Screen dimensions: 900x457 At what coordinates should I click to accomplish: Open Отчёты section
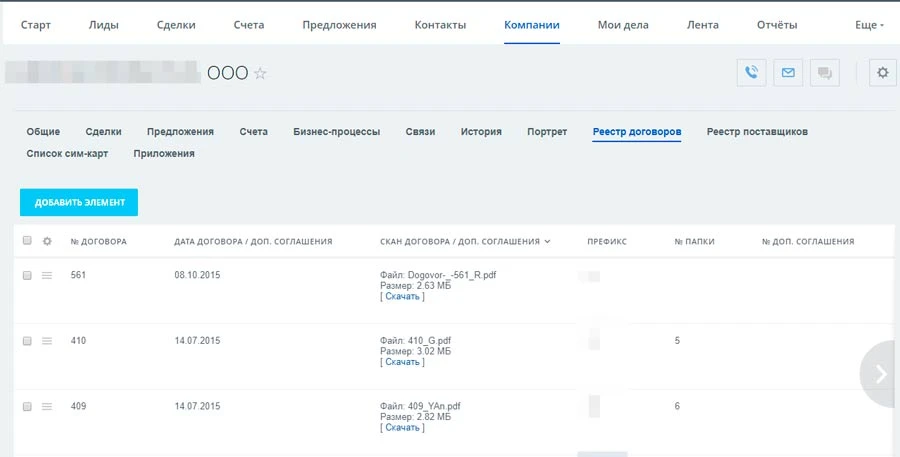coord(777,25)
